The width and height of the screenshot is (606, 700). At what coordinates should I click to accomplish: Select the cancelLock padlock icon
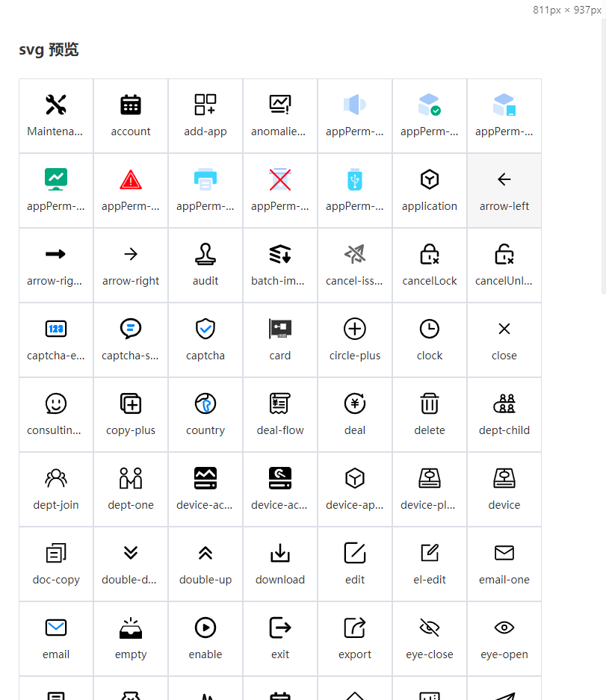click(430, 254)
